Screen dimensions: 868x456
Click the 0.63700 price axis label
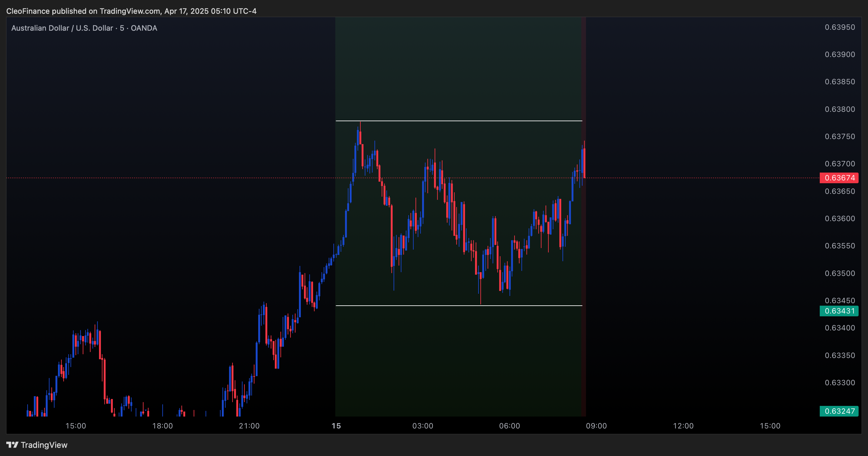pyautogui.click(x=840, y=164)
